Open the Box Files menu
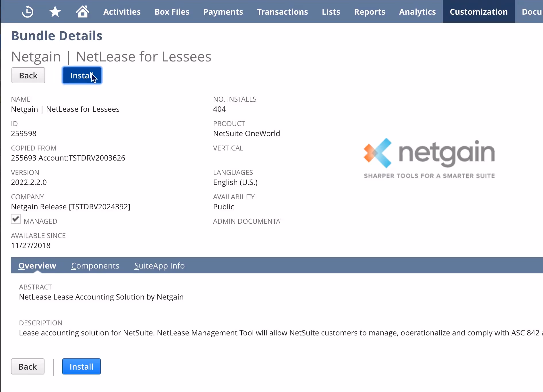The image size is (543, 392). pyautogui.click(x=172, y=11)
